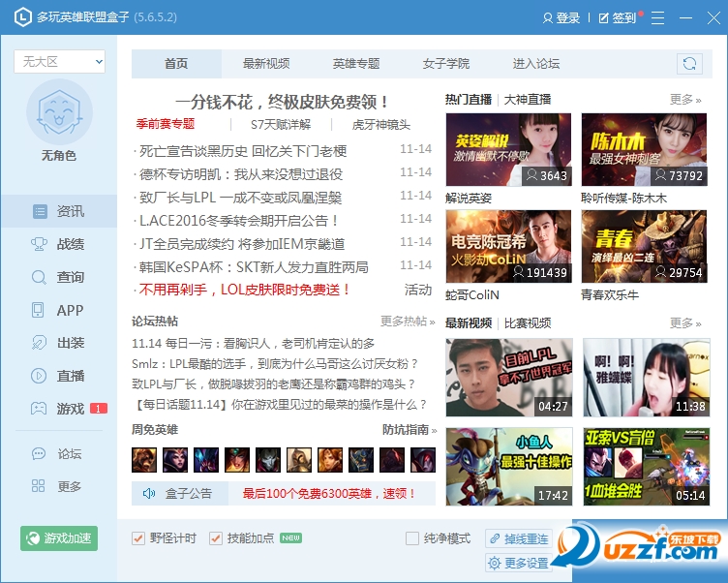
Task: Select last free hero portrait in 周免英雄
Action: (423, 460)
